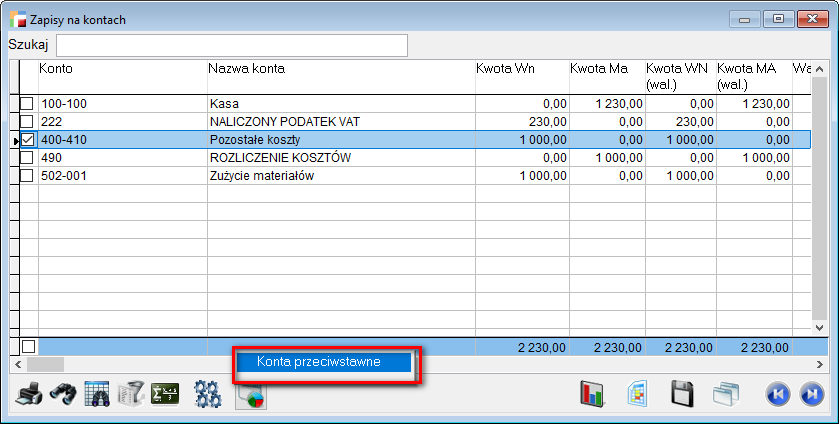The height and width of the screenshot is (424, 839).
Task: Jump to the first record arrow
Action: point(776,394)
